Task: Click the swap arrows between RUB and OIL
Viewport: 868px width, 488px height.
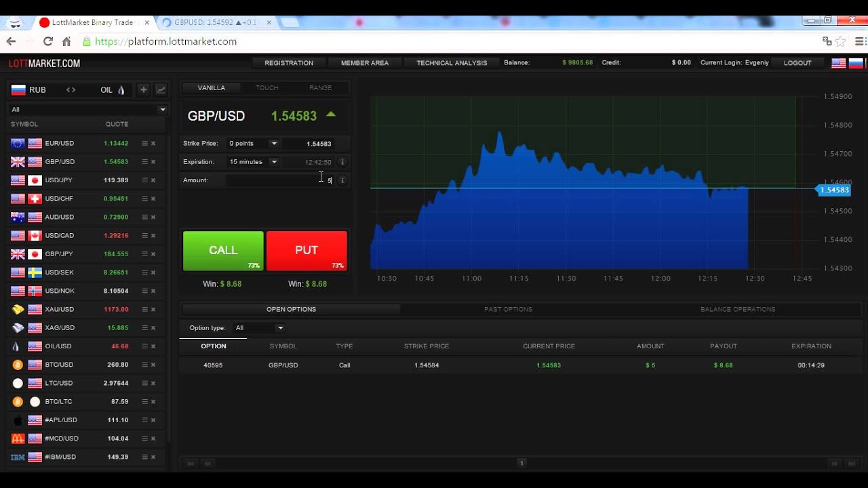Action: [x=71, y=89]
